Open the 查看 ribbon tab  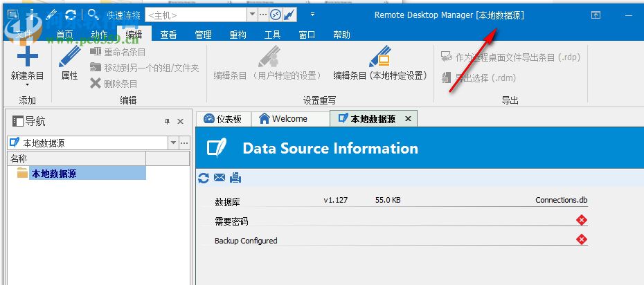[x=168, y=35]
